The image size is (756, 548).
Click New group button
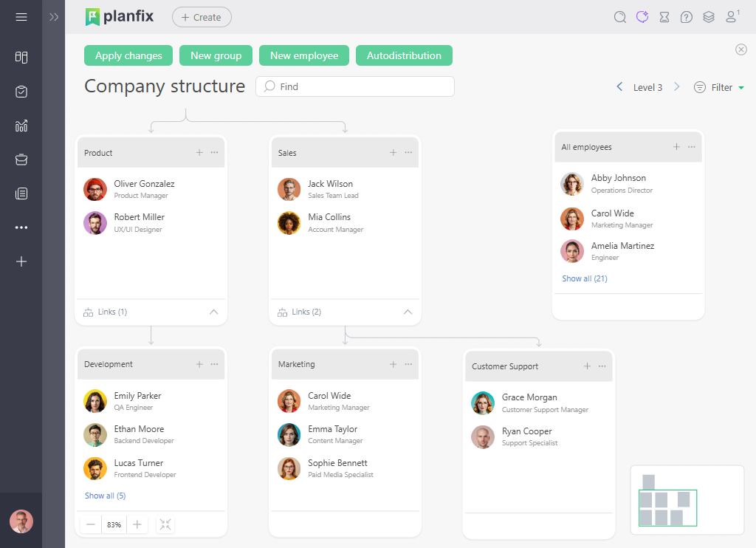pos(216,55)
